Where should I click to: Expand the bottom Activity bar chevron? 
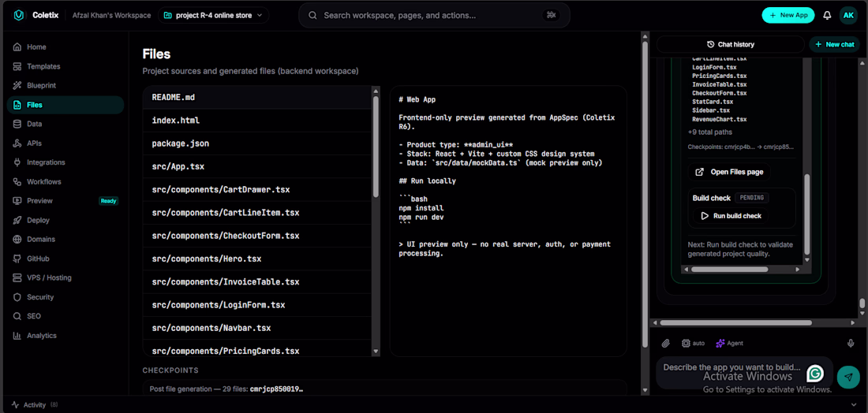coord(854,404)
